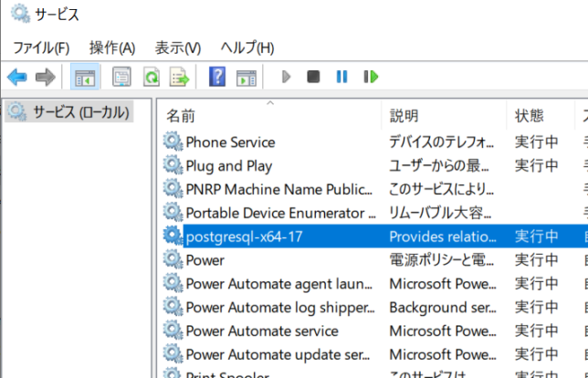Click Background ser... description cell
This screenshot has width=588, height=378.
pos(443,308)
